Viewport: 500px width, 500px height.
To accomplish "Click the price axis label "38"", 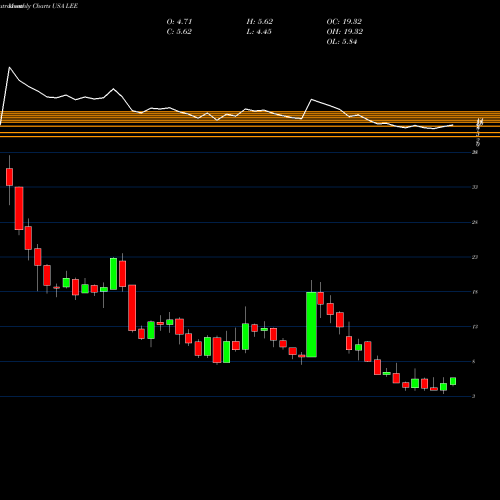I will coord(475,152).
